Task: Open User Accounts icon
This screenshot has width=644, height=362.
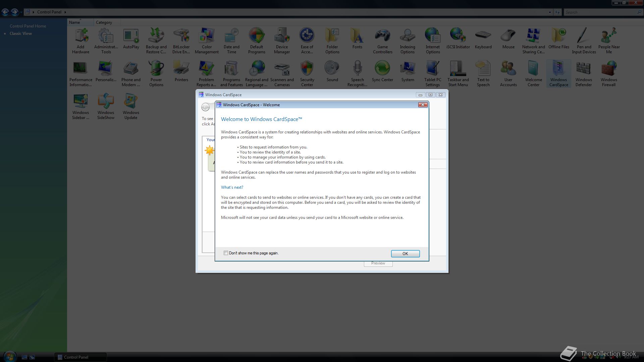Action: tap(508, 74)
